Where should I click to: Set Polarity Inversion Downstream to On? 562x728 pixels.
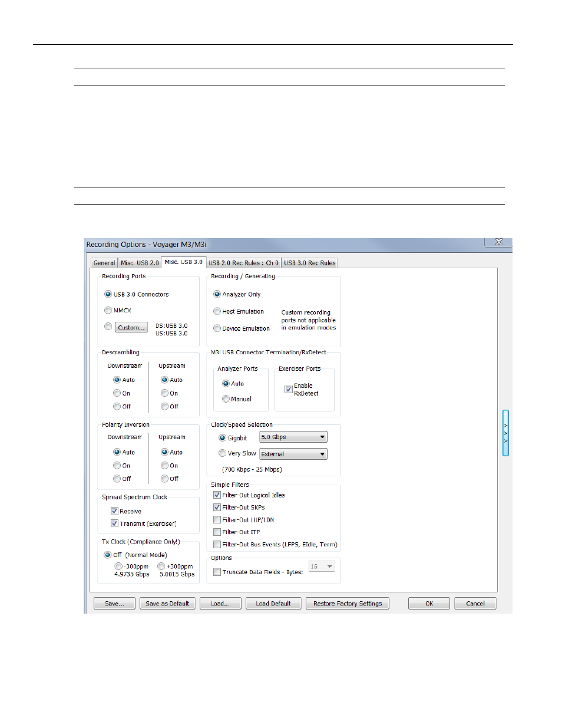(117, 466)
